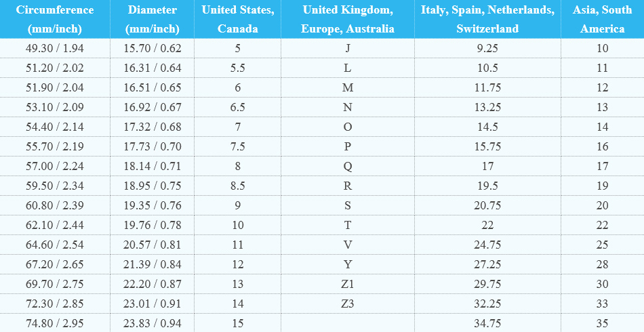Click United Kingdom, Europe, Australia header

pyautogui.click(x=348, y=20)
